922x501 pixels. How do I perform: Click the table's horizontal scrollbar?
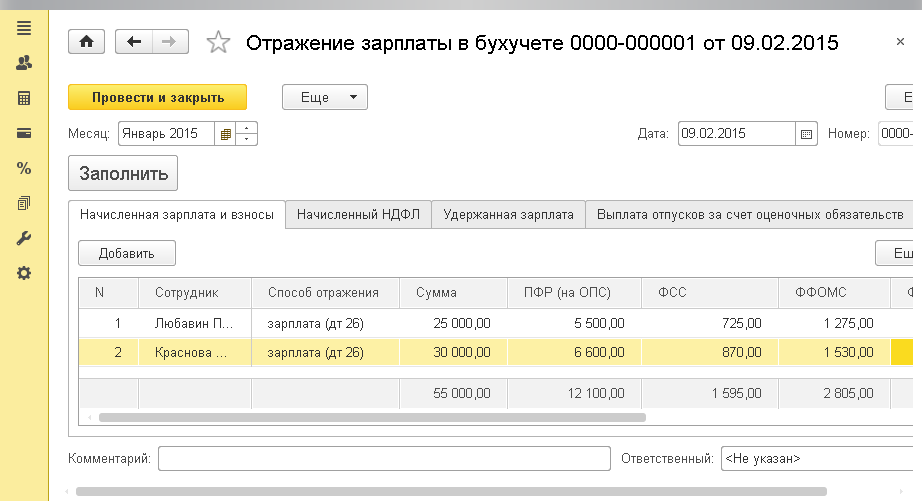[x=370, y=417]
